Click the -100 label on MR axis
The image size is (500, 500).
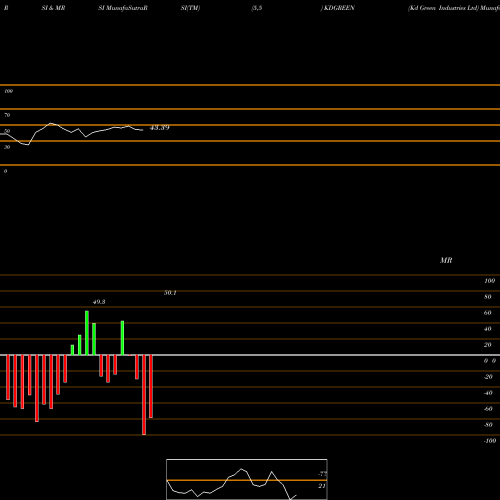coord(490,441)
